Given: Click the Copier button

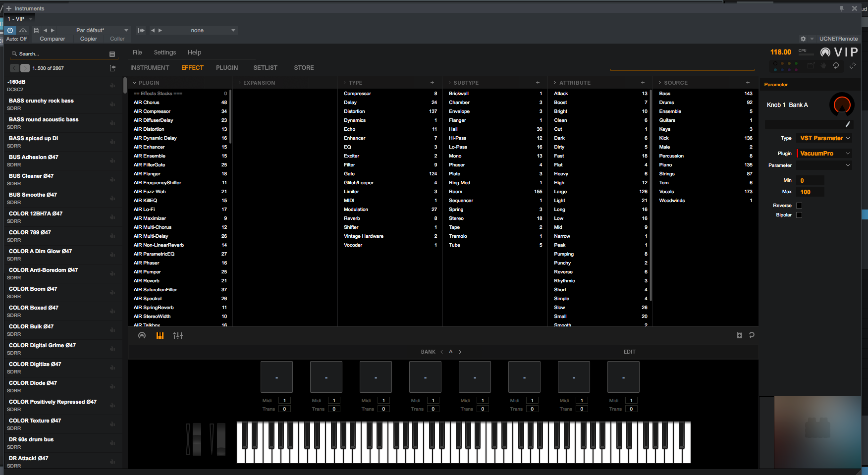Looking at the screenshot, I should tap(89, 39).
